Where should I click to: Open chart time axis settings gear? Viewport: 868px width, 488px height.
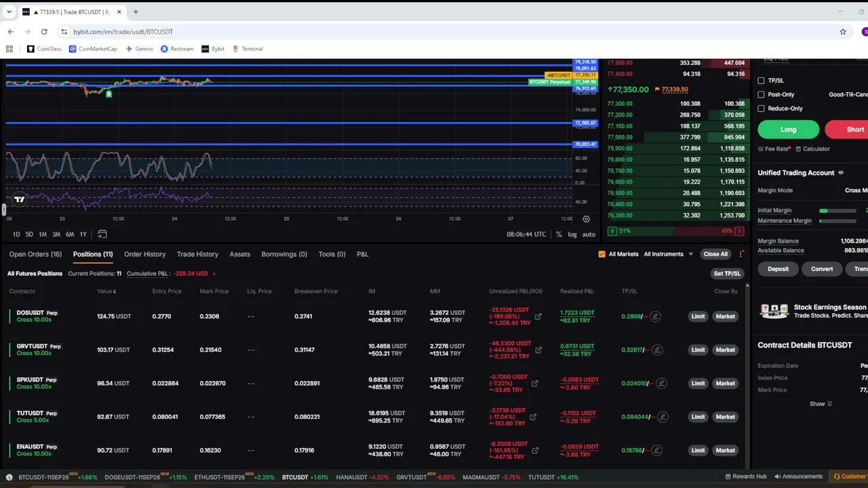[x=587, y=219]
